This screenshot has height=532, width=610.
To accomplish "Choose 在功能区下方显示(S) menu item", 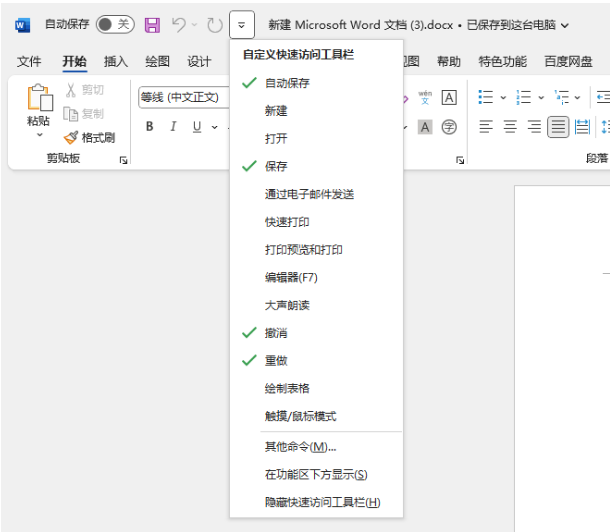I will [316, 475].
